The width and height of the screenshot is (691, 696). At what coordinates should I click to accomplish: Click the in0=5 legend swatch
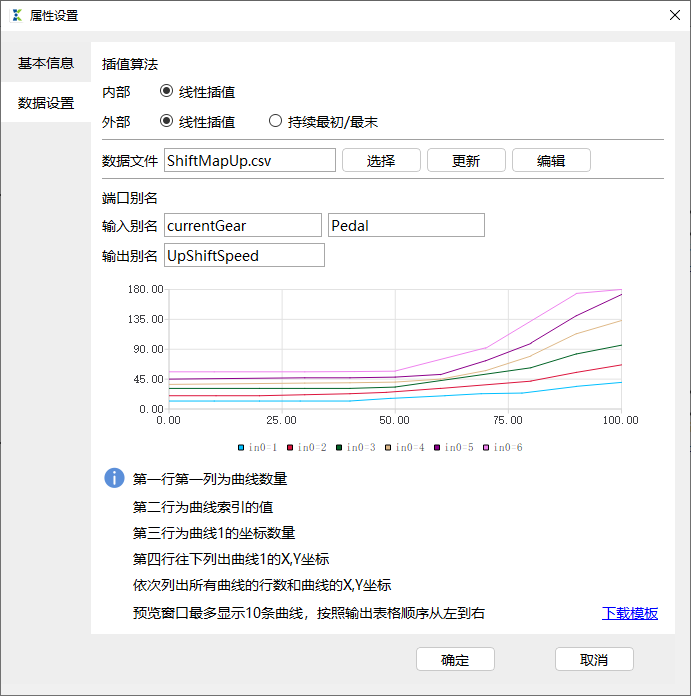(437, 447)
